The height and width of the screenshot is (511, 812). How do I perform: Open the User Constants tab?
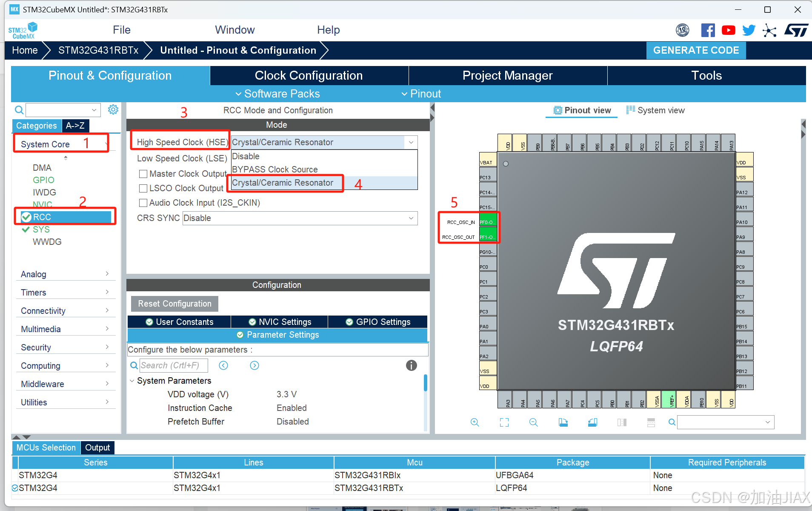(179, 322)
